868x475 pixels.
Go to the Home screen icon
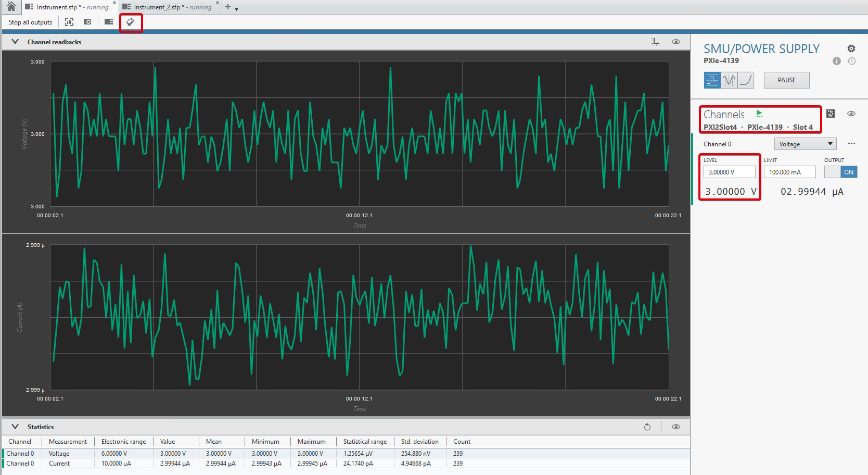11,7
